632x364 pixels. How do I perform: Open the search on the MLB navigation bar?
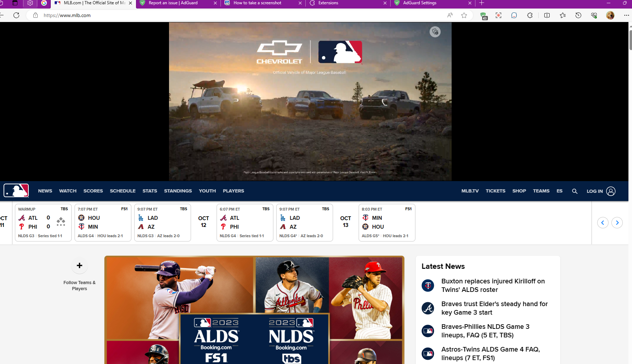[574, 191]
